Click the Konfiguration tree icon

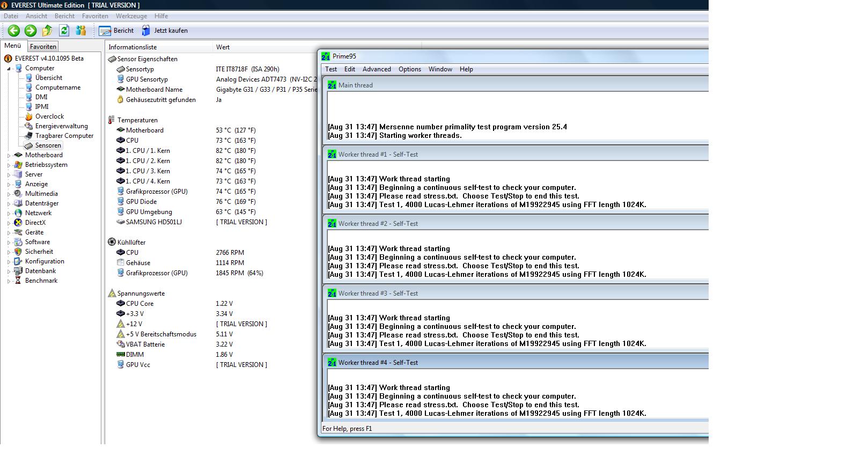pyautogui.click(x=18, y=261)
